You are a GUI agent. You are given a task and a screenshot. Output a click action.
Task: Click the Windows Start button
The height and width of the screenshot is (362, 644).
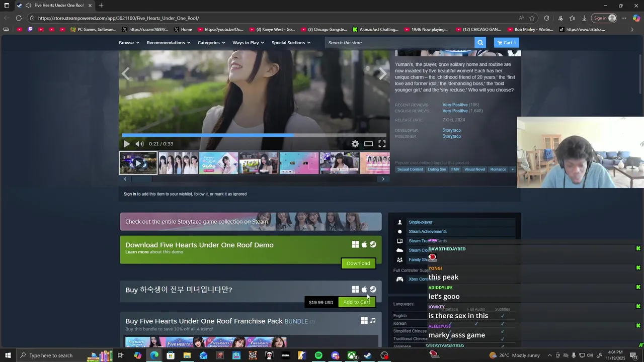tap(8, 355)
